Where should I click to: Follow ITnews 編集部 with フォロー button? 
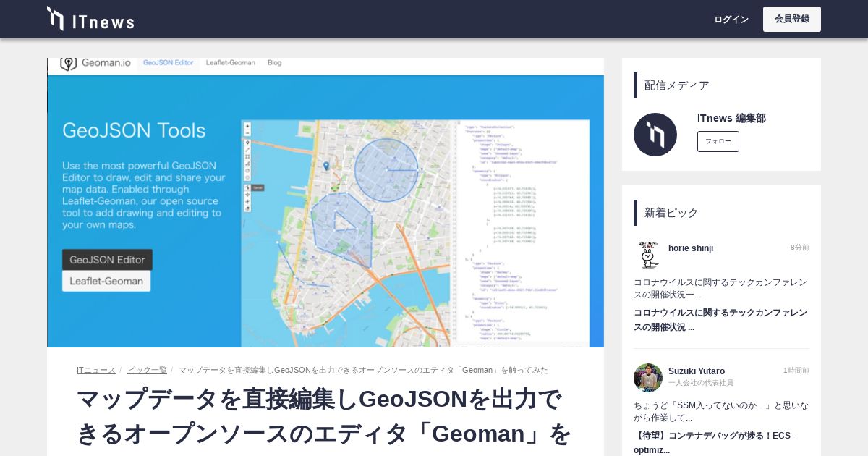[x=718, y=141]
